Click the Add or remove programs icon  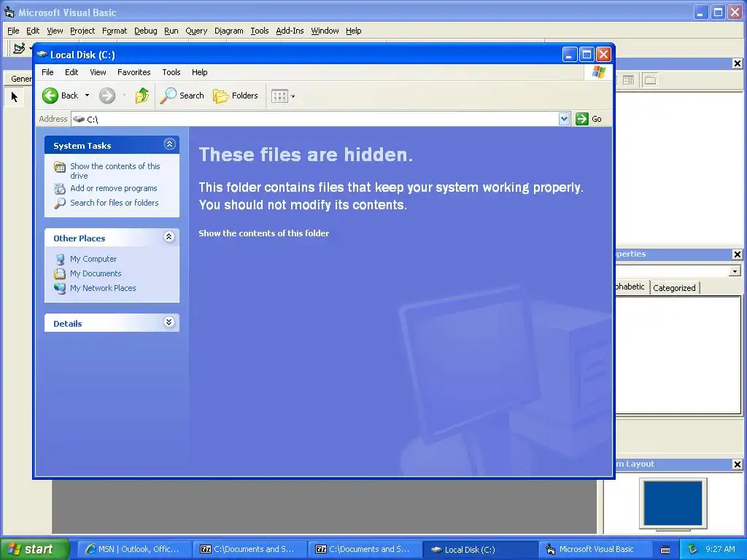(60, 189)
